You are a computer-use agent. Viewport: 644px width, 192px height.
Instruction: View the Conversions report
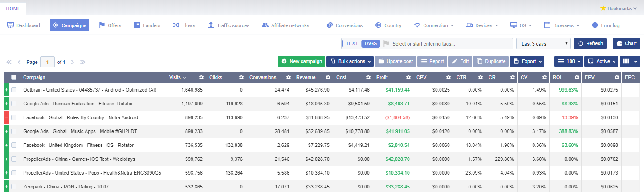tap(344, 25)
